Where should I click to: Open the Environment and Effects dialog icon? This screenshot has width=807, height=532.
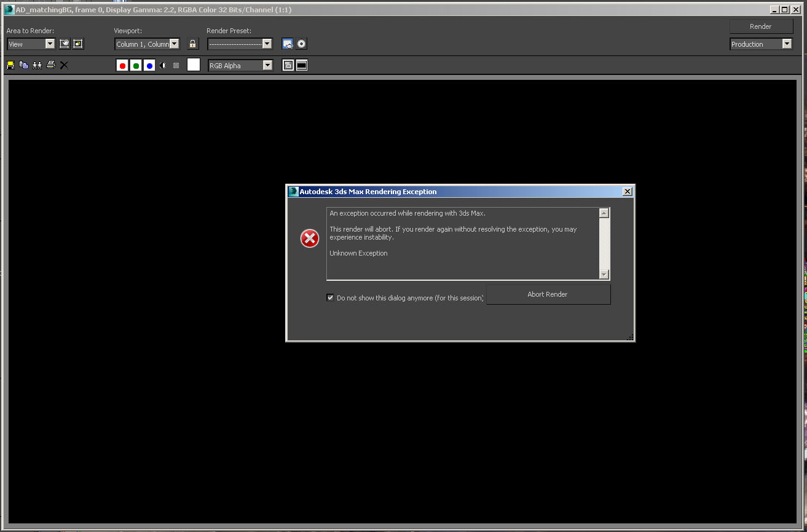tap(301, 44)
